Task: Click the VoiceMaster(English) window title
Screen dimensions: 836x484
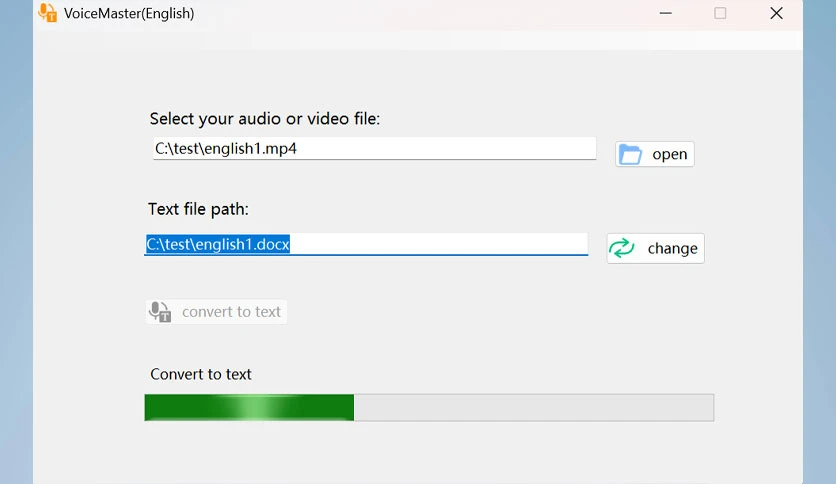Action: pos(129,13)
